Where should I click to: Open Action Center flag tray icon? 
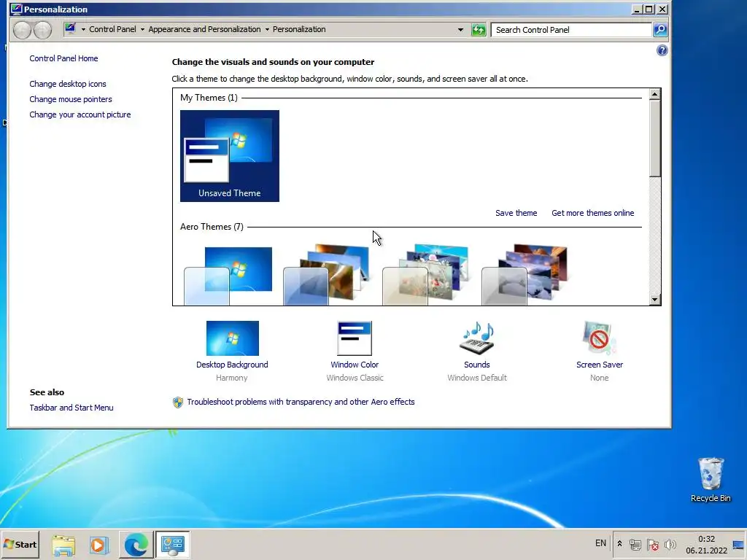(653, 544)
